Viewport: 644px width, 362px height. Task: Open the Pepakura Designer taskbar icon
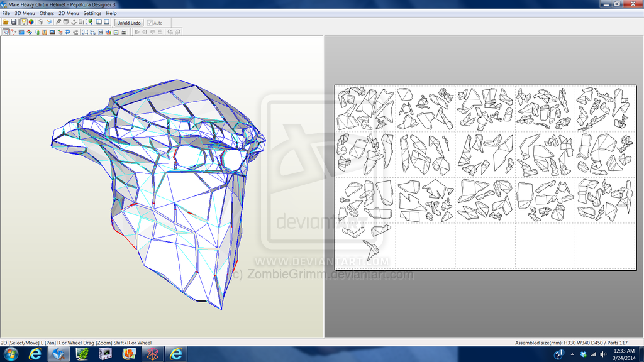(x=58, y=354)
